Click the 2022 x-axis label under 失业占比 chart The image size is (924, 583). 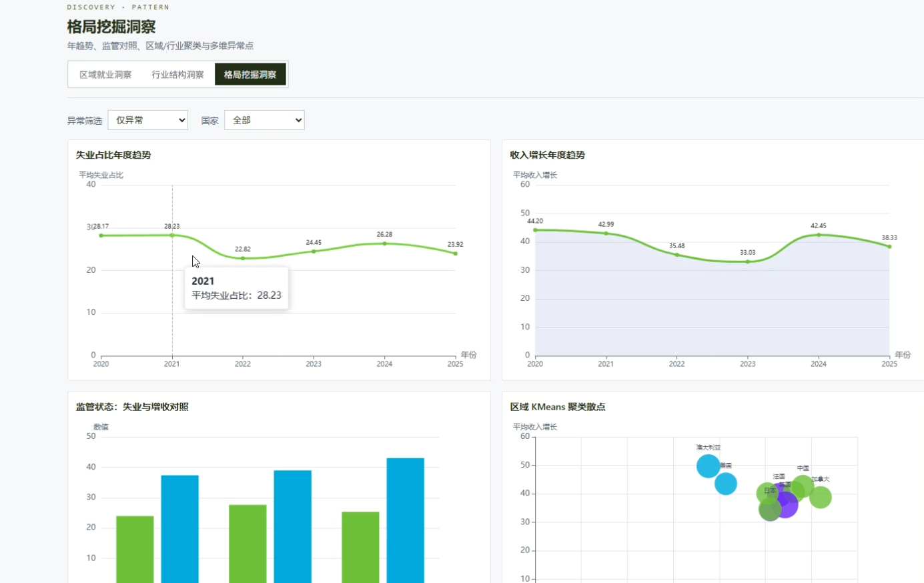point(243,364)
